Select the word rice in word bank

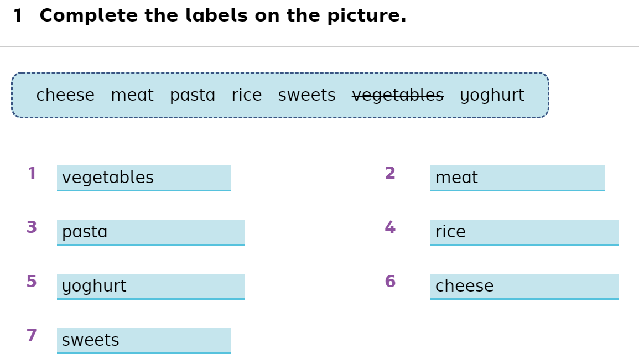point(247,95)
